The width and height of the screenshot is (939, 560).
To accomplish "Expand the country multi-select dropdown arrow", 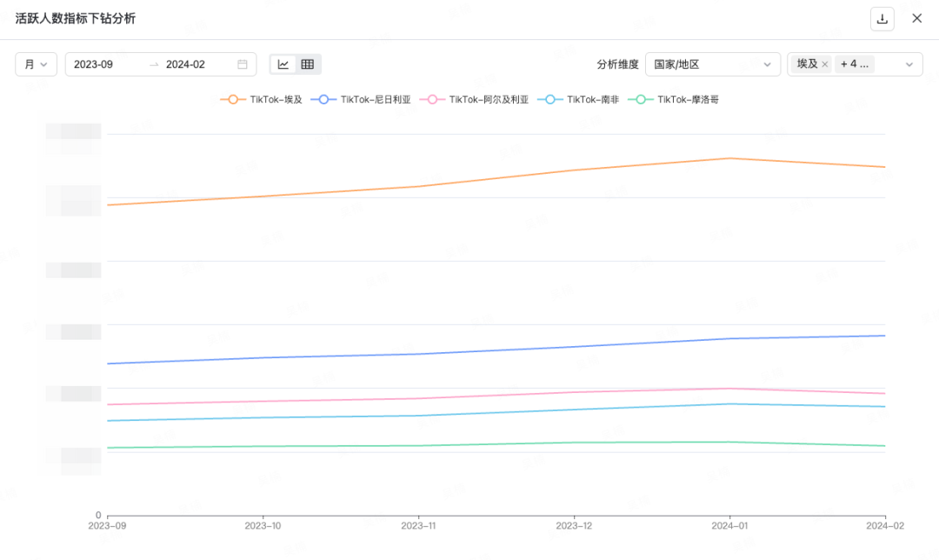I will click(x=909, y=64).
